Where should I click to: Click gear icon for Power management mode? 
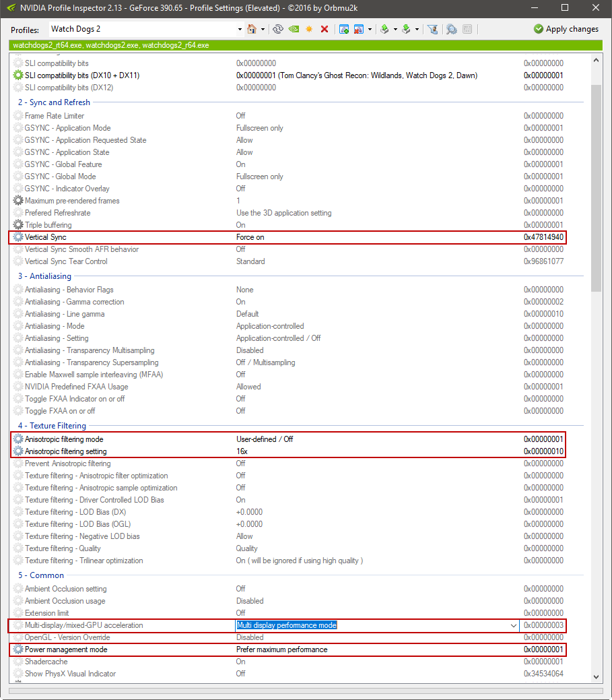click(18, 649)
